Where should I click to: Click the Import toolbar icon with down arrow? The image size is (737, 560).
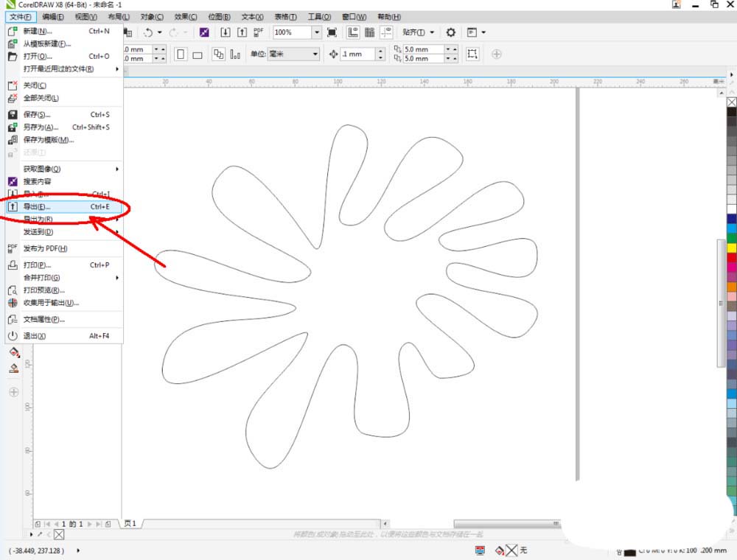(225, 32)
